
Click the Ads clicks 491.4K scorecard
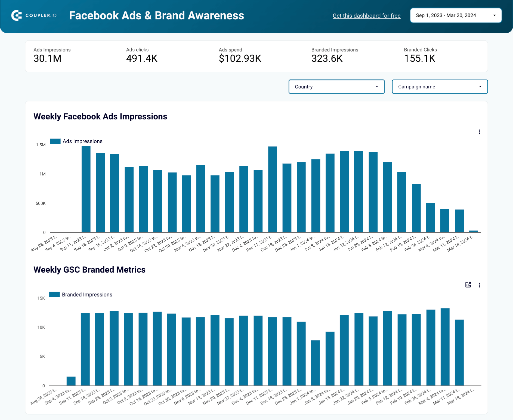pyautogui.click(x=142, y=55)
